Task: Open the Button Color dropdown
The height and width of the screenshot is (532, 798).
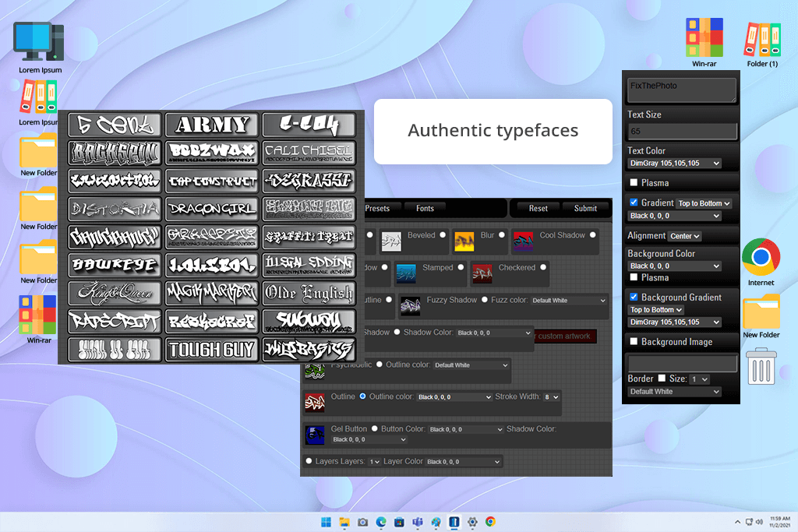Action: click(466, 429)
